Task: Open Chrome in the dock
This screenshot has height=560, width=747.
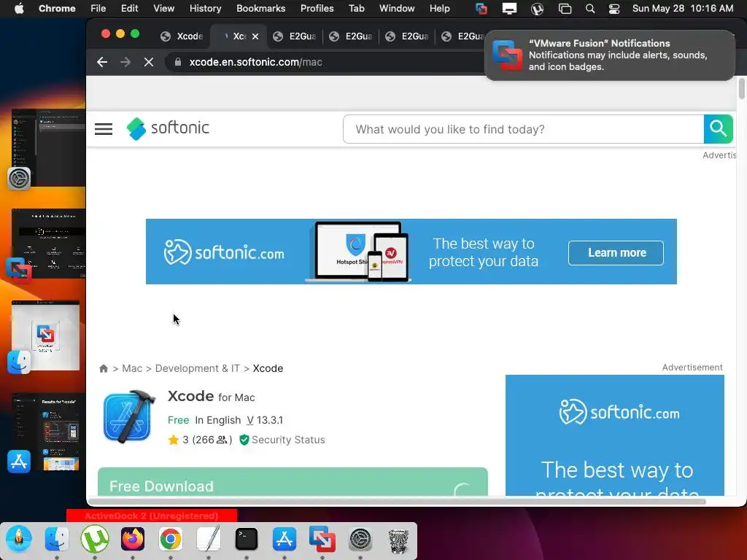Action: [171, 539]
